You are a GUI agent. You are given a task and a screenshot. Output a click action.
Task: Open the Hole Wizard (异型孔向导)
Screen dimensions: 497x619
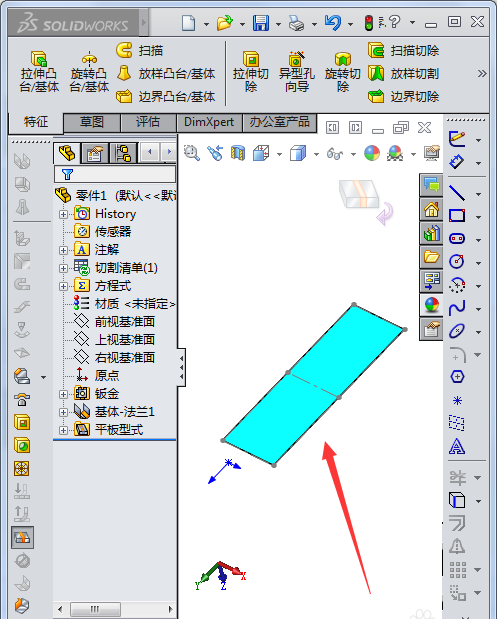[296, 72]
